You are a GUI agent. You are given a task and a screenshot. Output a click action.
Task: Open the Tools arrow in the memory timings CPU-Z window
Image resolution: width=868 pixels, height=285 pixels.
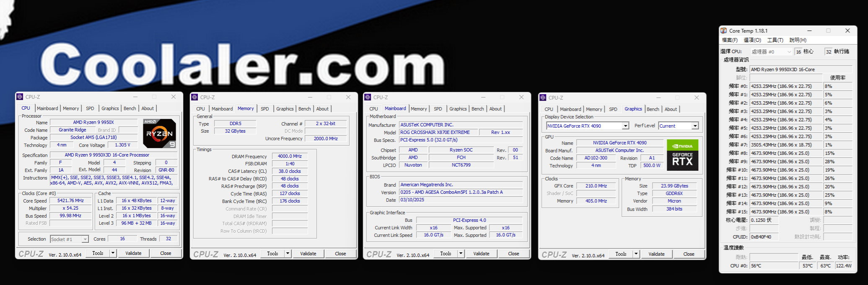click(x=288, y=254)
